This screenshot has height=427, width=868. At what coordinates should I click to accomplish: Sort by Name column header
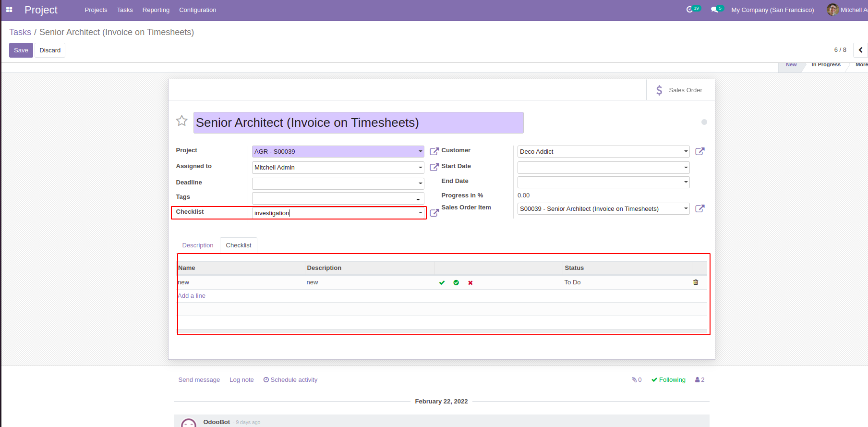click(241, 268)
